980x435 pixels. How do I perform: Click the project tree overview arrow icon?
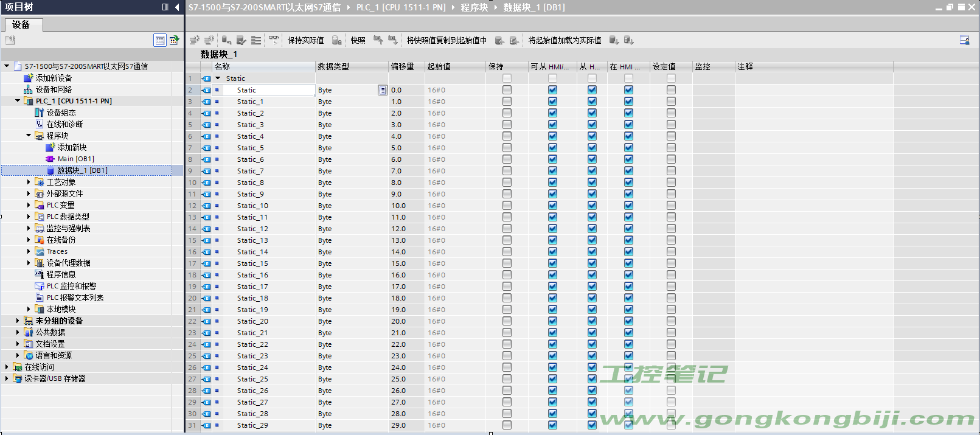tap(174, 40)
